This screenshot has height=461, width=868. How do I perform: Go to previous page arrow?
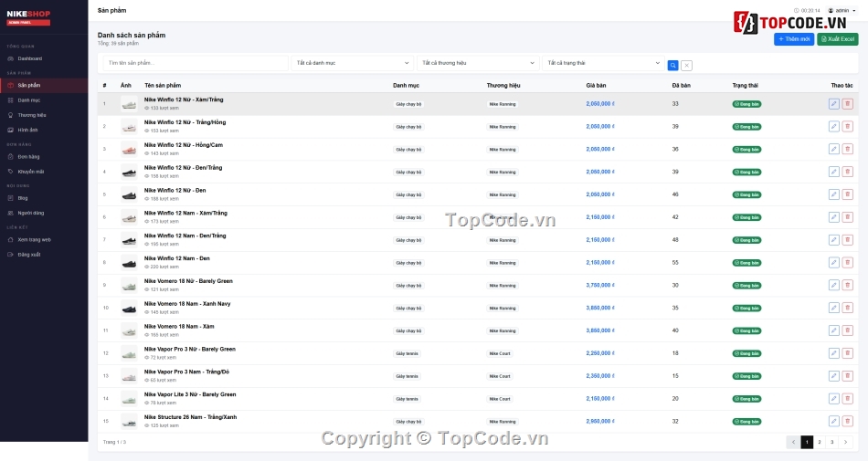point(793,442)
